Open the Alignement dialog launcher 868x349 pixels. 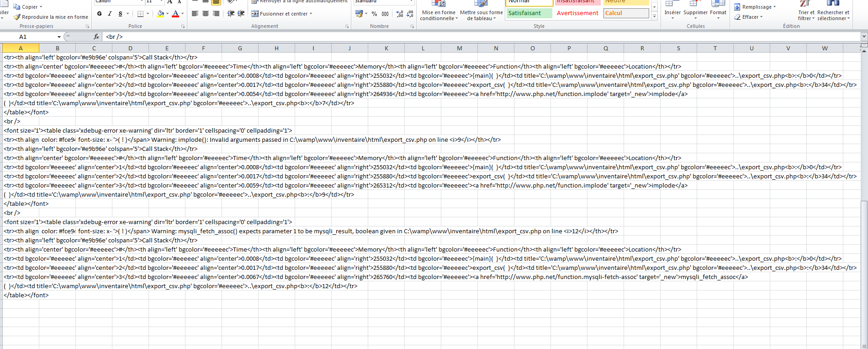pyautogui.click(x=347, y=27)
